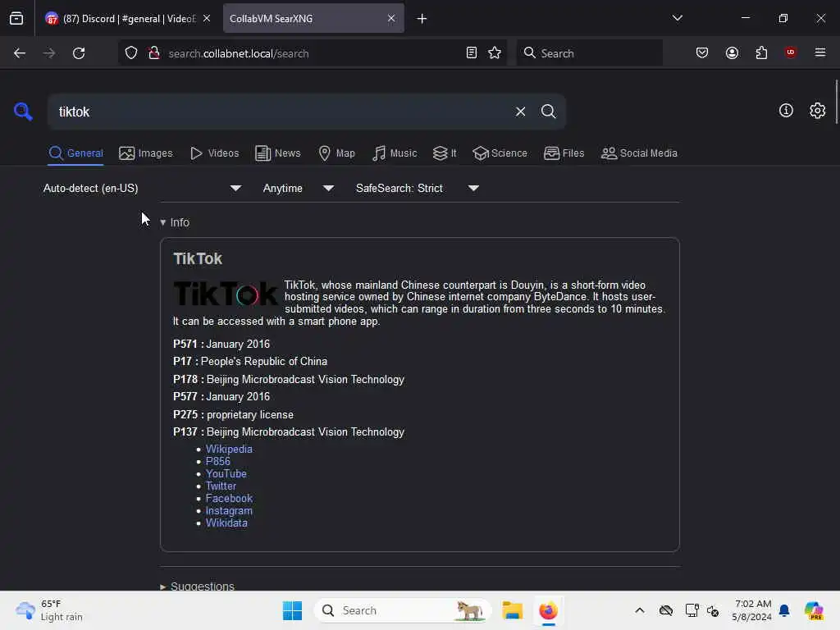Reload the current page

(x=79, y=53)
